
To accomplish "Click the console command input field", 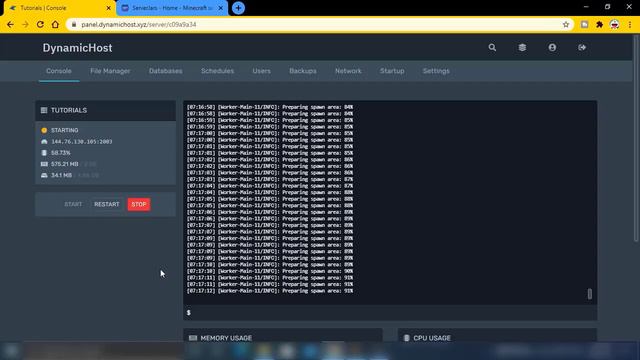I will coord(390,312).
